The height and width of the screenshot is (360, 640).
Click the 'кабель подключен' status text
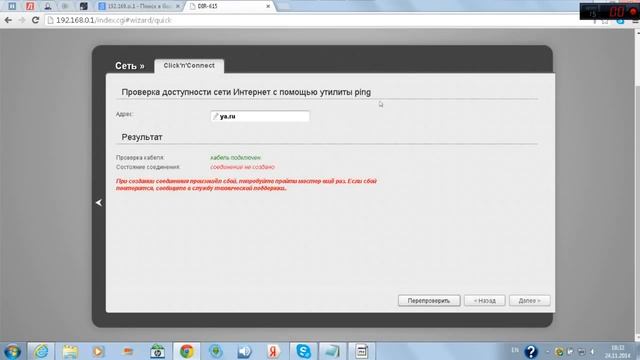pos(236,158)
